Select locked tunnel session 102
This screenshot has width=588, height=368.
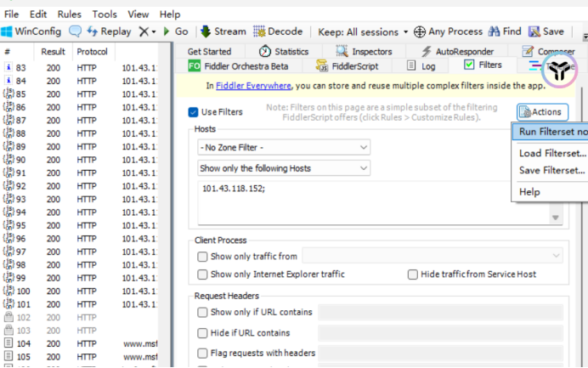coord(81,317)
